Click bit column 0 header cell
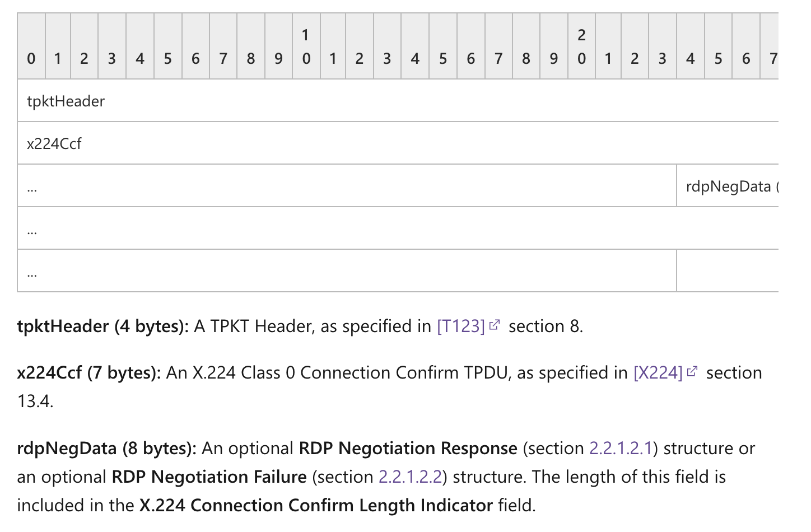This screenshot has width=811, height=532. tap(31, 46)
